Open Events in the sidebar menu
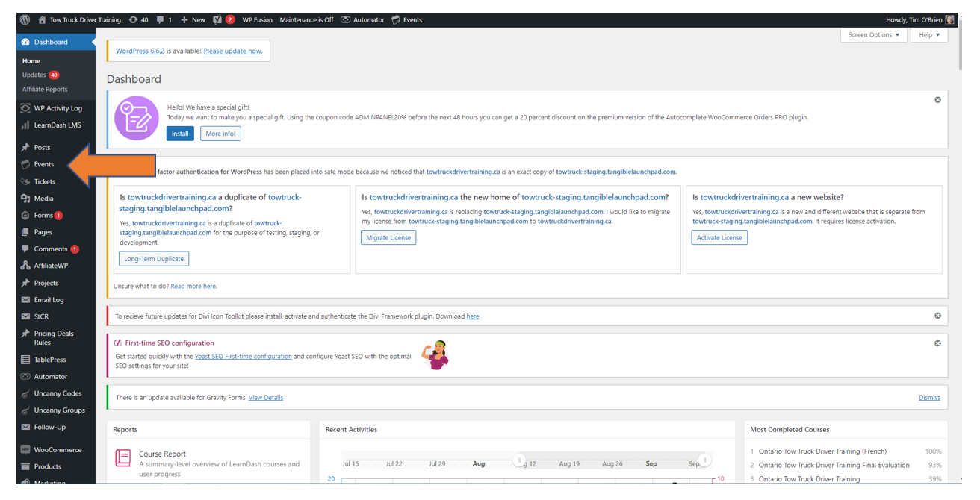Screen dimensions: 980x500 tap(43, 164)
